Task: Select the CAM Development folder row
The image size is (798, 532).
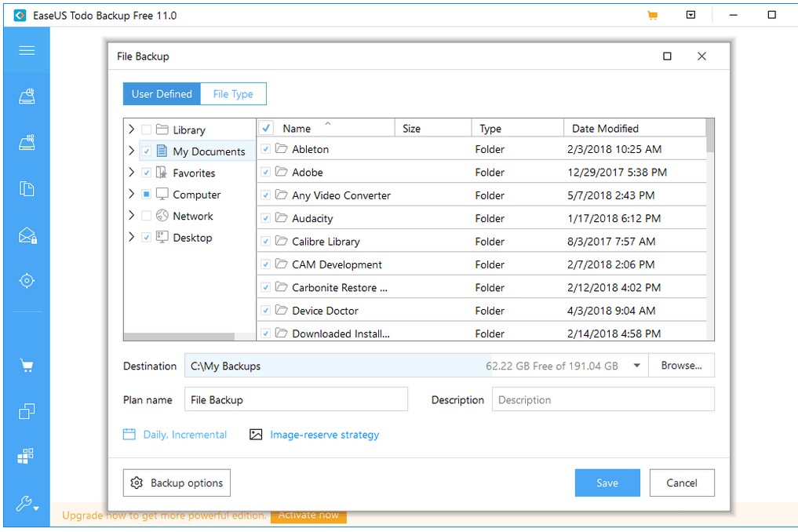Action: 482,264
